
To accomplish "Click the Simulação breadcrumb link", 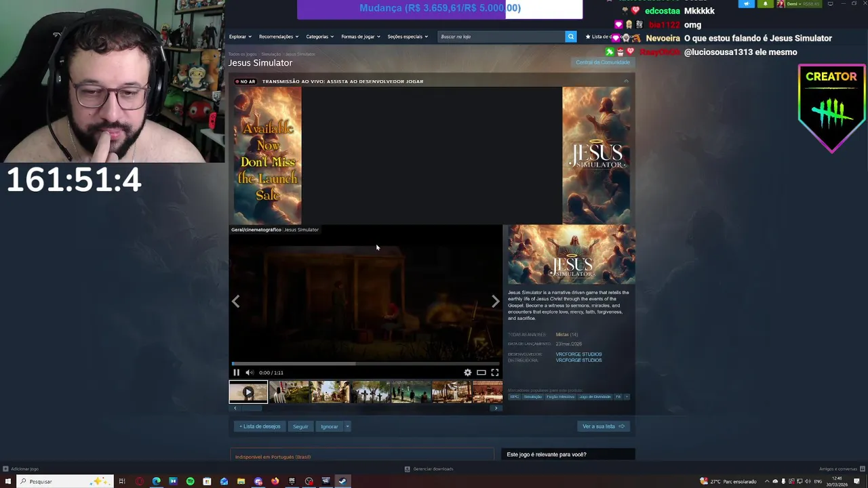I will 271,54.
